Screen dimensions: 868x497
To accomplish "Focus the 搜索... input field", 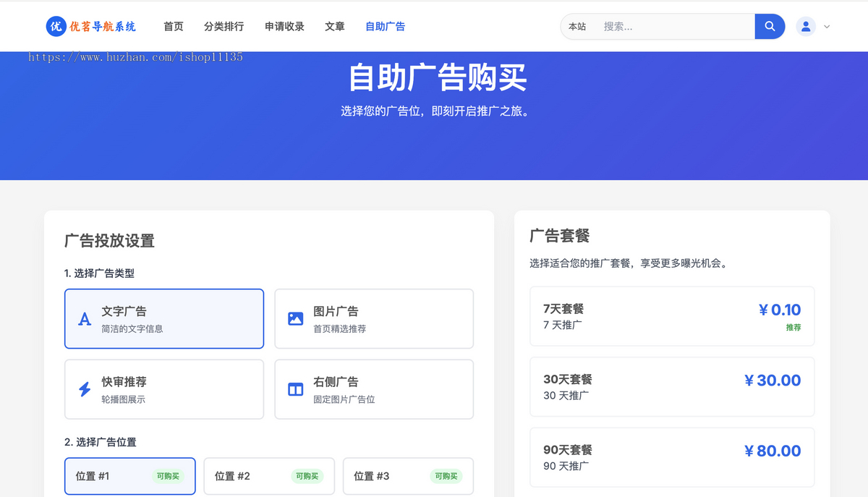I will point(676,27).
